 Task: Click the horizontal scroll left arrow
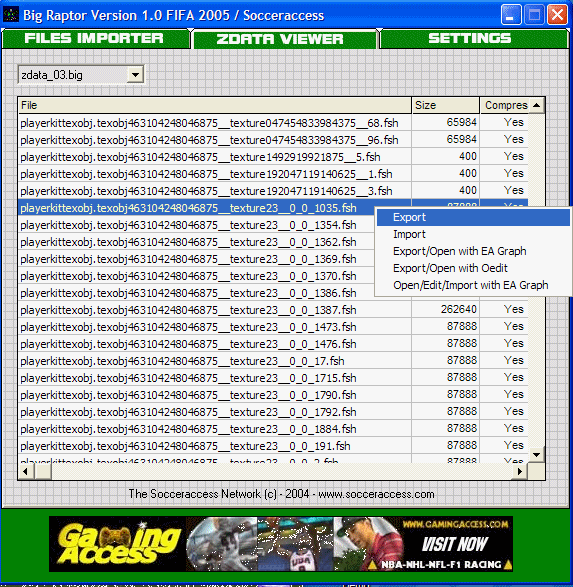tap(26, 471)
